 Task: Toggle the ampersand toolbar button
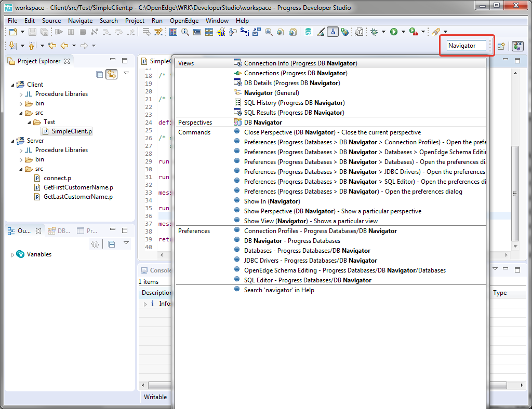click(332, 32)
